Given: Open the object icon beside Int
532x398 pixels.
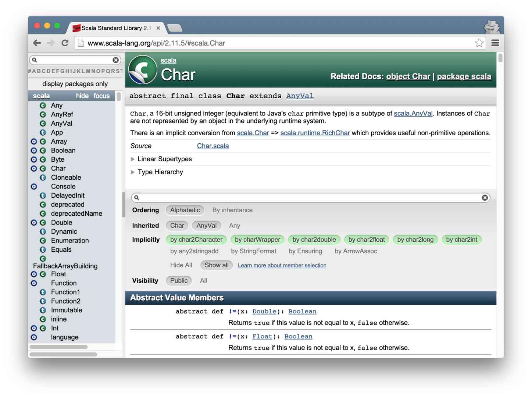Looking at the screenshot, I should coord(34,328).
